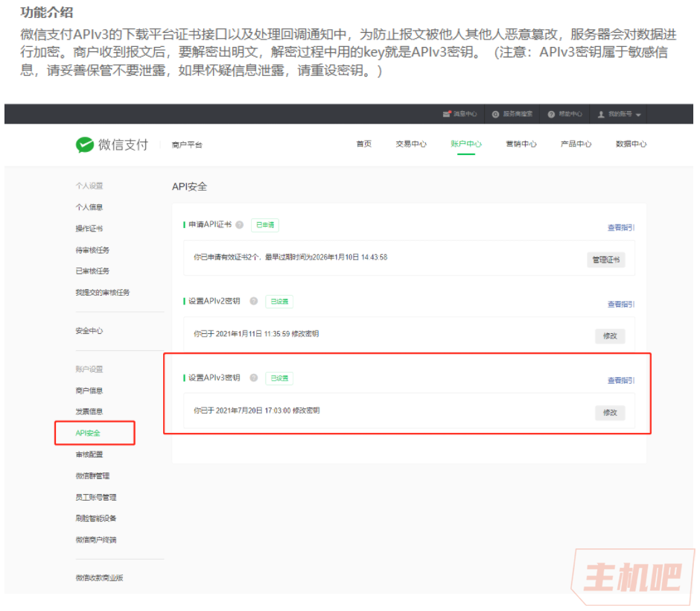The image size is (700, 611).
Task: Open the 消息中心 message icon
Action: pyautogui.click(x=447, y=114)
